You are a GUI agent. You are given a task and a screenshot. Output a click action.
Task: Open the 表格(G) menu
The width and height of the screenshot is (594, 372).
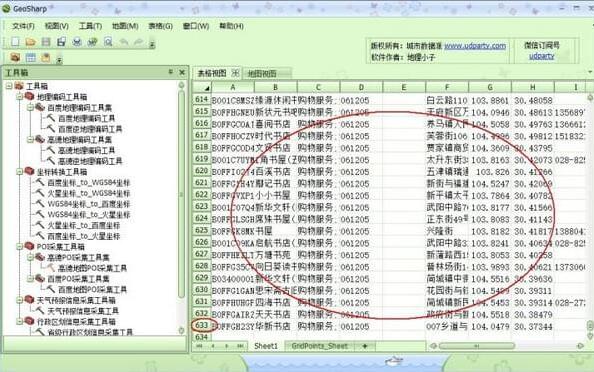click(161, 26)
